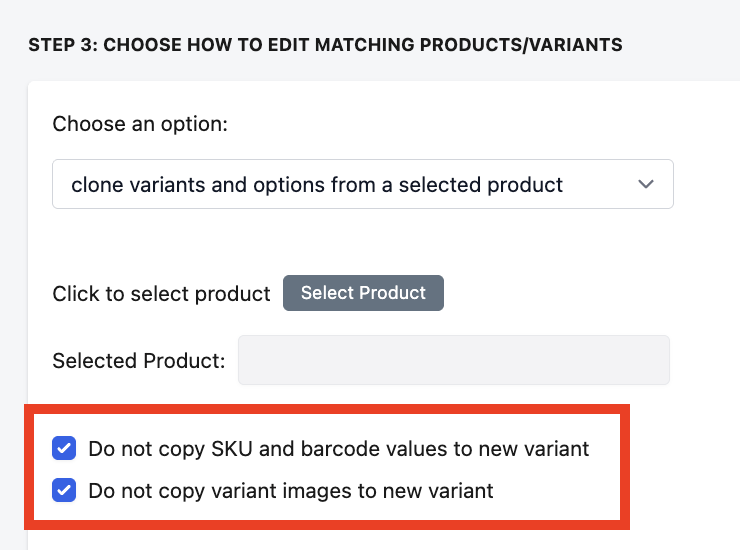This screenshot has width=740, height=550.
Task: Toggle SKU option via its label text
Action: (x=338, y=448)
